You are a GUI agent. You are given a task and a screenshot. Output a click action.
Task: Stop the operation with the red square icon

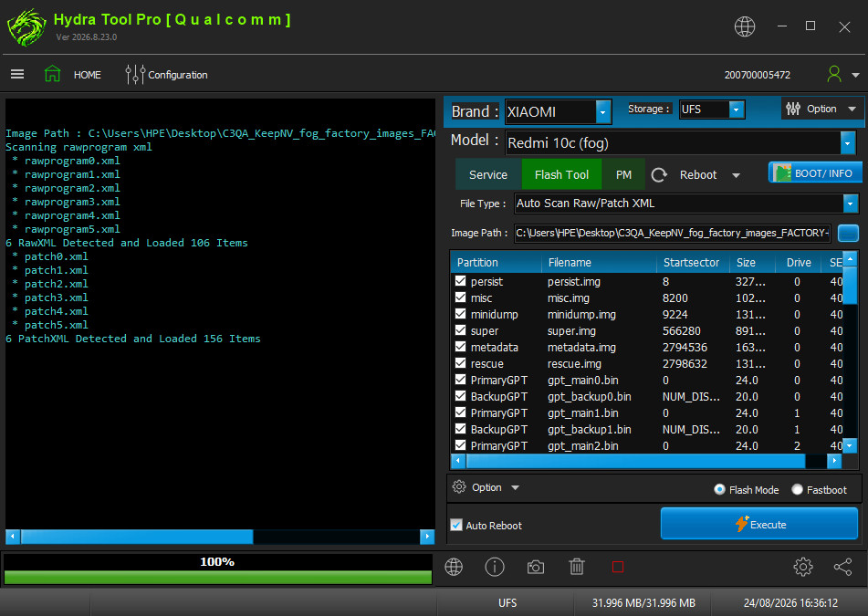(x=618, y=567)
